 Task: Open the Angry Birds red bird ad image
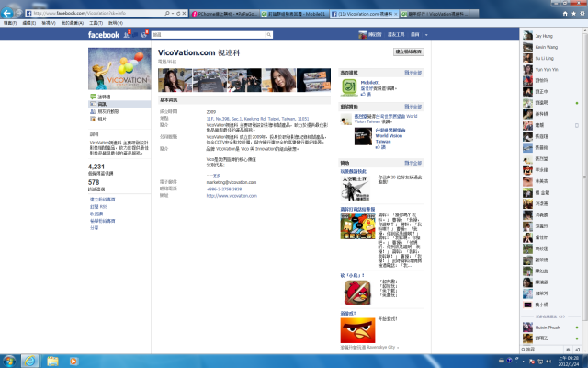(x=357, y=293)
